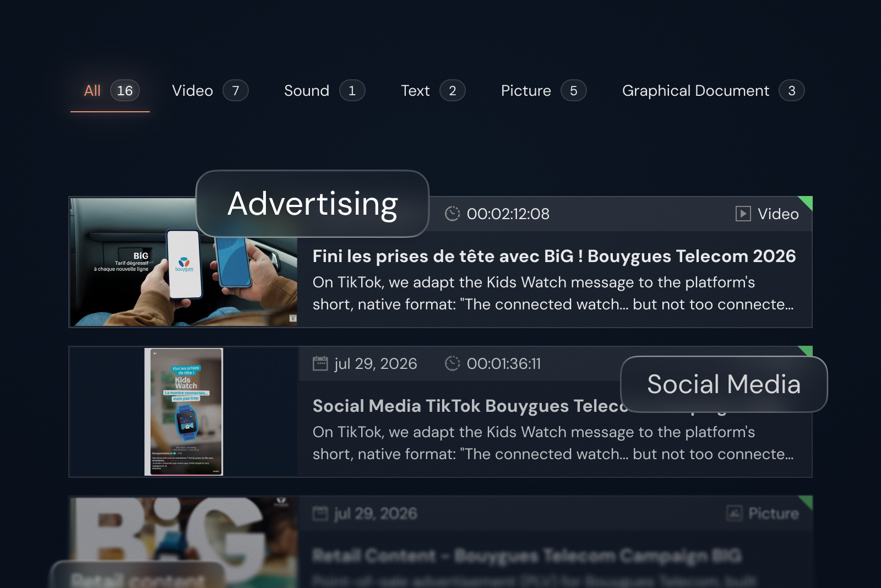Click the green corner marker on first card
The image size is (881, 588).
807,202
